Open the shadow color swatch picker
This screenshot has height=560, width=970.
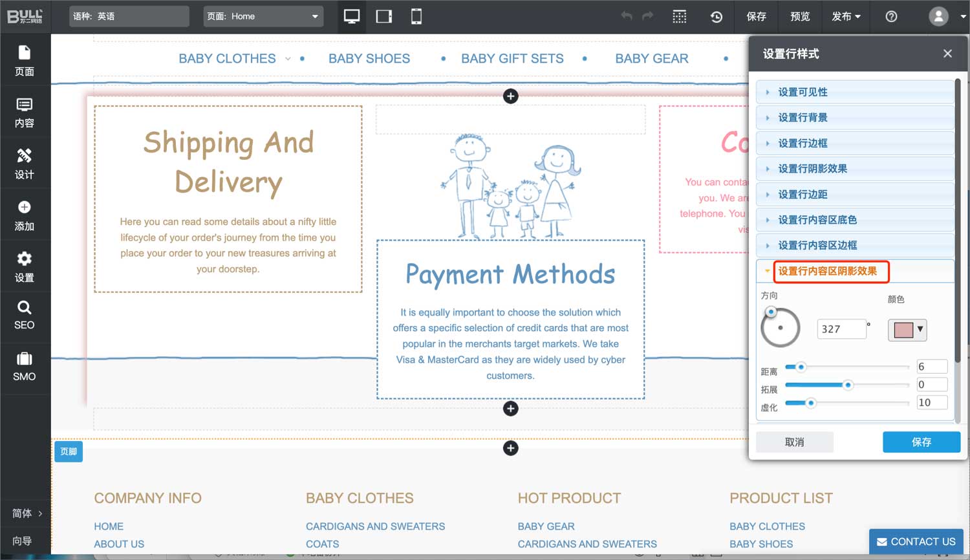pos(907,330)
